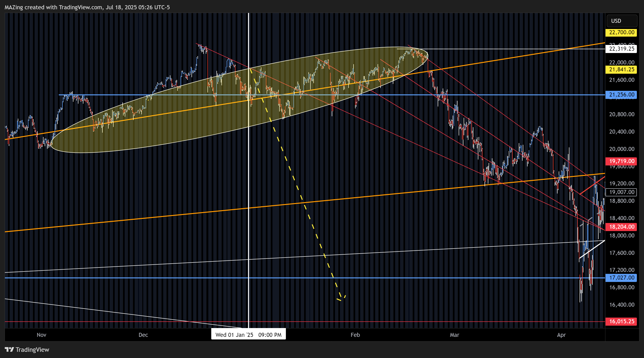Click the 21,600.00 price scale value
The width and height of the screenshot is (644, 358).
pyautogui.click(x=622, y=80)
